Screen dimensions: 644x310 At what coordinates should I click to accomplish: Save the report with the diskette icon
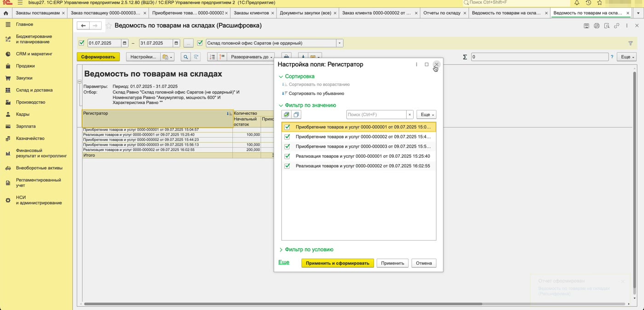tap(586, 26)
